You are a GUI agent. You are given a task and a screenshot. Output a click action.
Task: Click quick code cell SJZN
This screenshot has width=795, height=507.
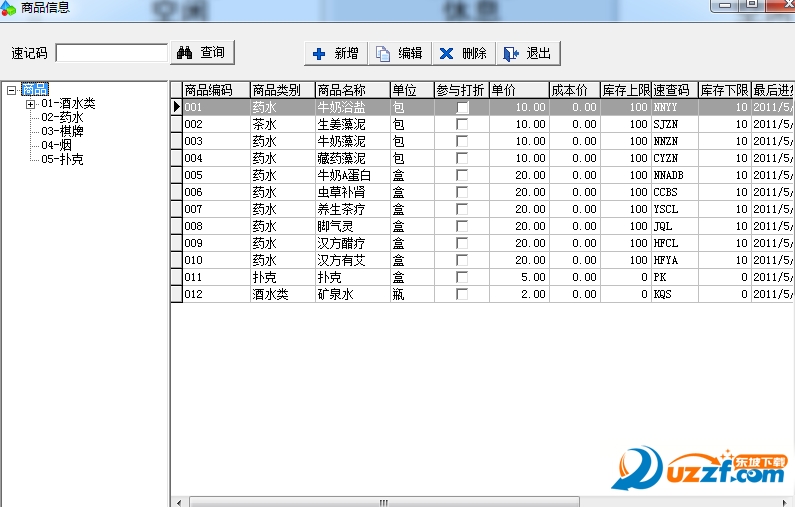675,124
